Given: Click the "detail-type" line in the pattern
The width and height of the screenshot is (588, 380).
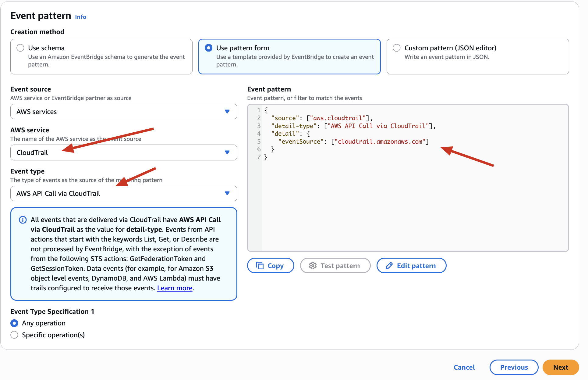Looking at the screenshot, I should point(353,126).
